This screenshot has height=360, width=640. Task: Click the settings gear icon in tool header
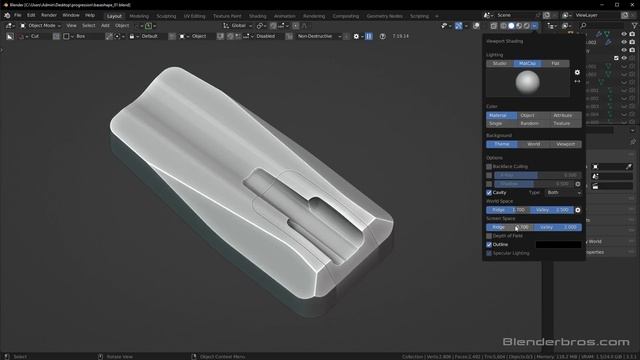pyautogui.click(x=356, y=36)
